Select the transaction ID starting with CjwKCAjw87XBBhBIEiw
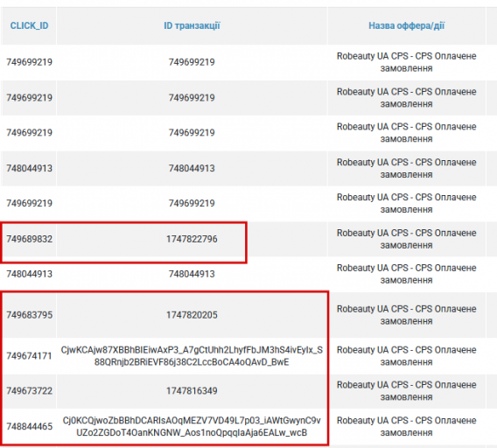 pyautogui.click(x=192, y=356)
